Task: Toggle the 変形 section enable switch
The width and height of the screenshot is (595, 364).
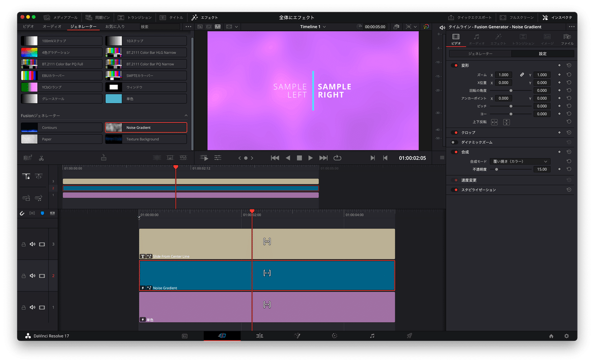Action: [x=454, y=65]
